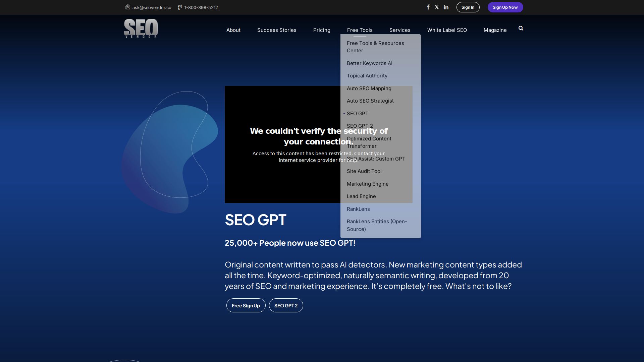Viewport: 644px width, 362px height.
Task: Click the Free Sign Up button
Action: [x=246, y=305]
